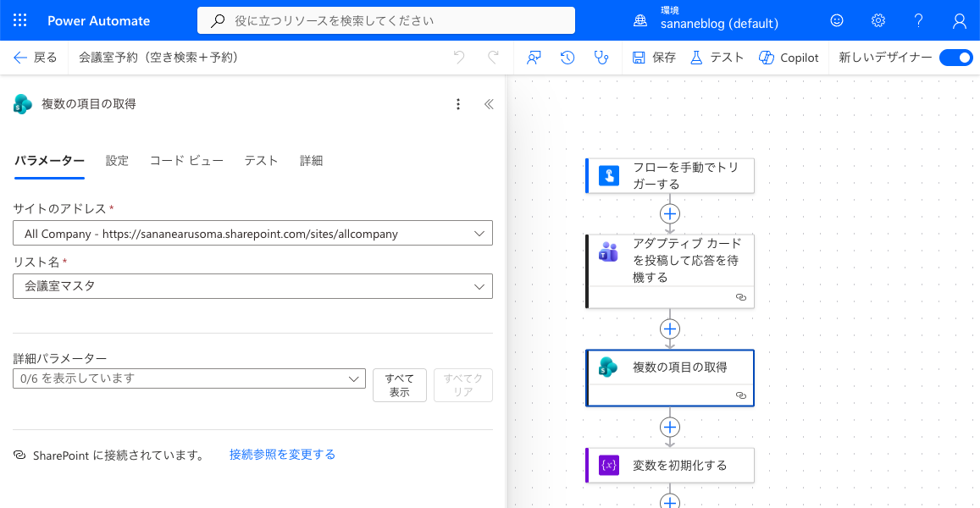980x508 pixels.
Task: Open the more options three-dot menu
Action: [x=458, y=104]
